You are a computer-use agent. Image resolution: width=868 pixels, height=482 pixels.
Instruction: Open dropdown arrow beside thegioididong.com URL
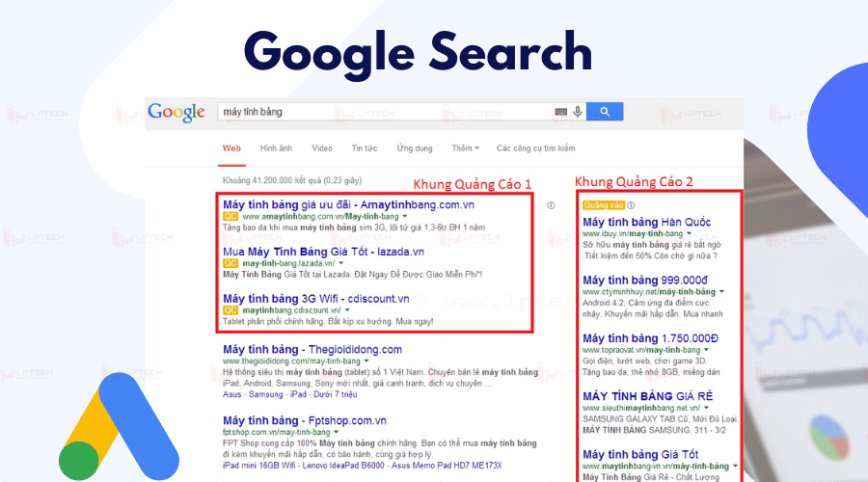click(366, 361)
